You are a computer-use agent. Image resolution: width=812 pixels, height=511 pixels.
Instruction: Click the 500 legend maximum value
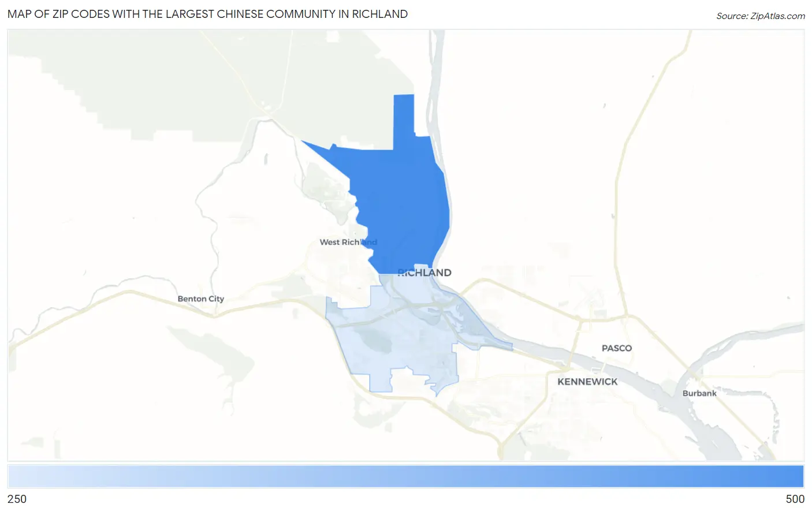(x=795, y=499)
